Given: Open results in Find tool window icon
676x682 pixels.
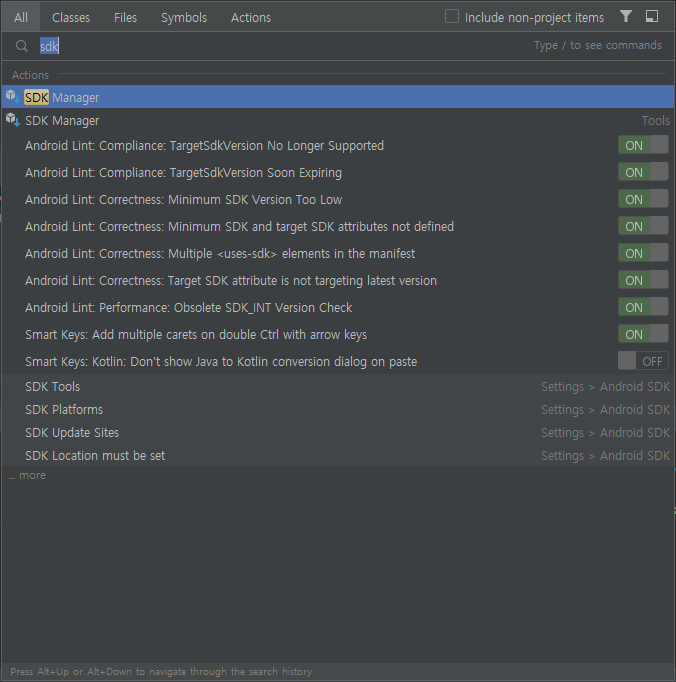Looking at the screenshot, I should (x=652, y=17).
